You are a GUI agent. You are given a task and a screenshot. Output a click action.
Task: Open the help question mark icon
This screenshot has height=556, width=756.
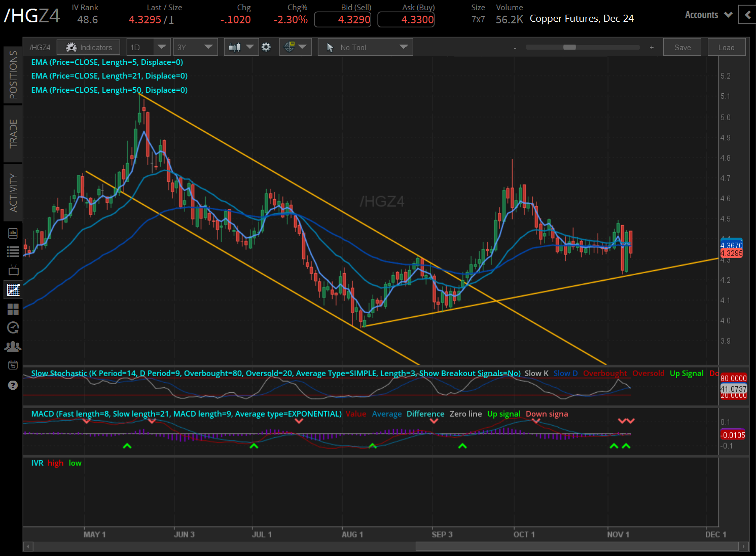click(x=13, y=385)
